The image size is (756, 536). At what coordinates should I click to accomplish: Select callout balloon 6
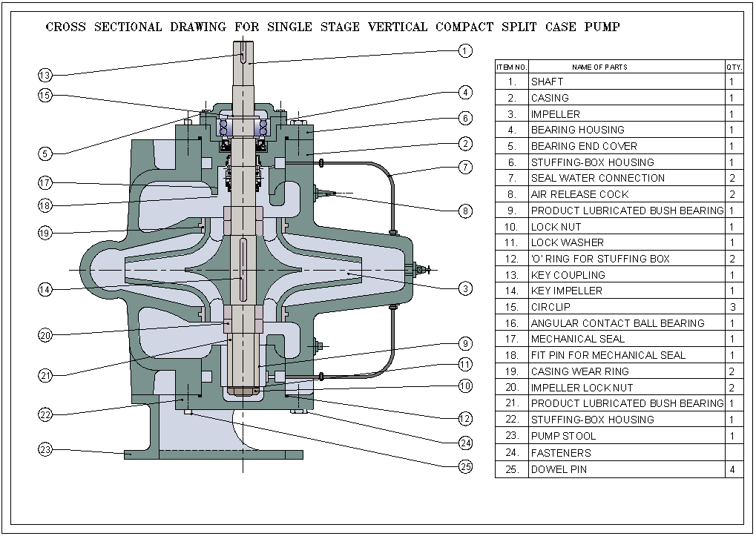coord(464,118)
